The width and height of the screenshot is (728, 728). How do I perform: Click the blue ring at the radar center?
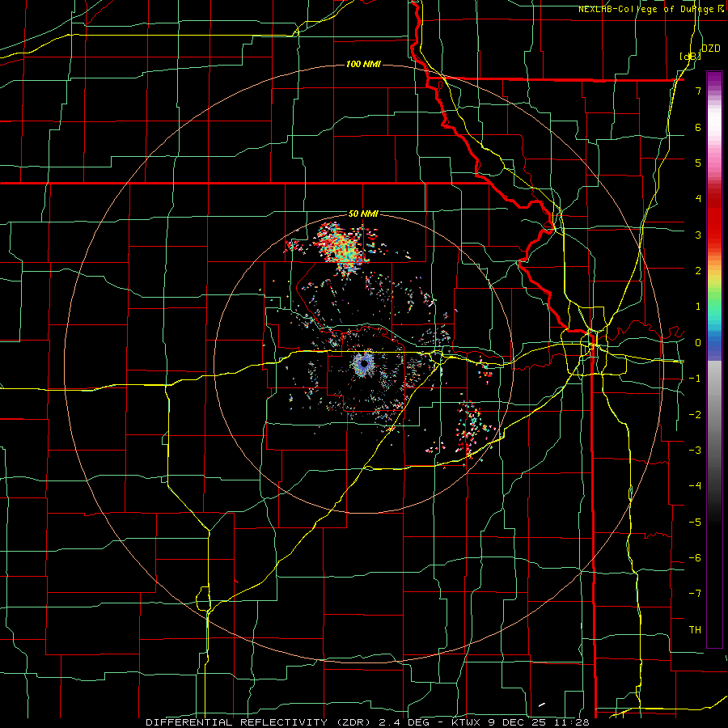tap(364, 364)
